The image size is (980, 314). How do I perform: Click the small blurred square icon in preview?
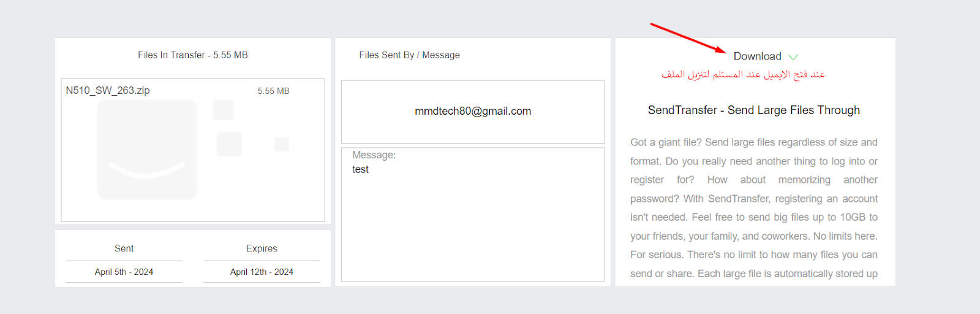tap(282, 144)
